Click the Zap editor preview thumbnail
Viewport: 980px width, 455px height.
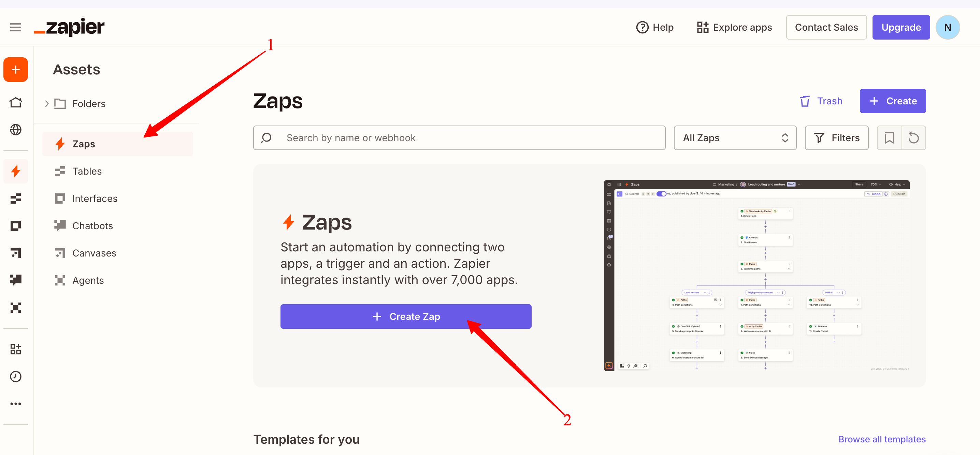pos(756,275)
